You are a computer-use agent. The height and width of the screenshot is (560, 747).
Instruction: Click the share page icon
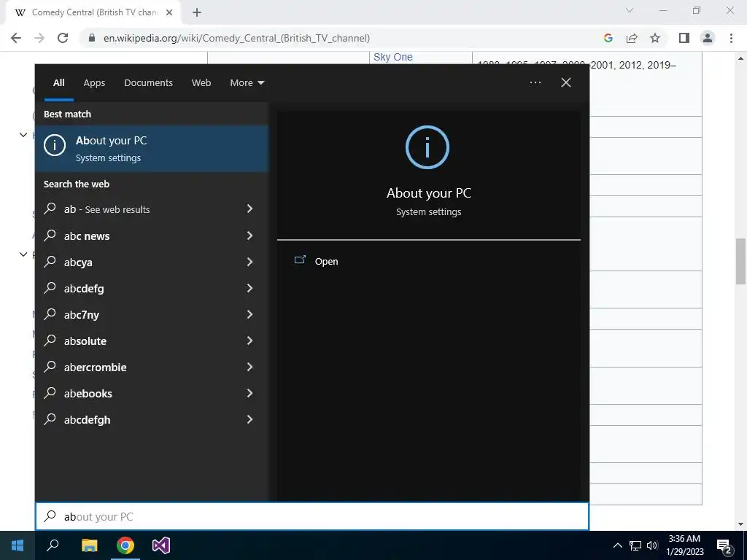(632, 38)
